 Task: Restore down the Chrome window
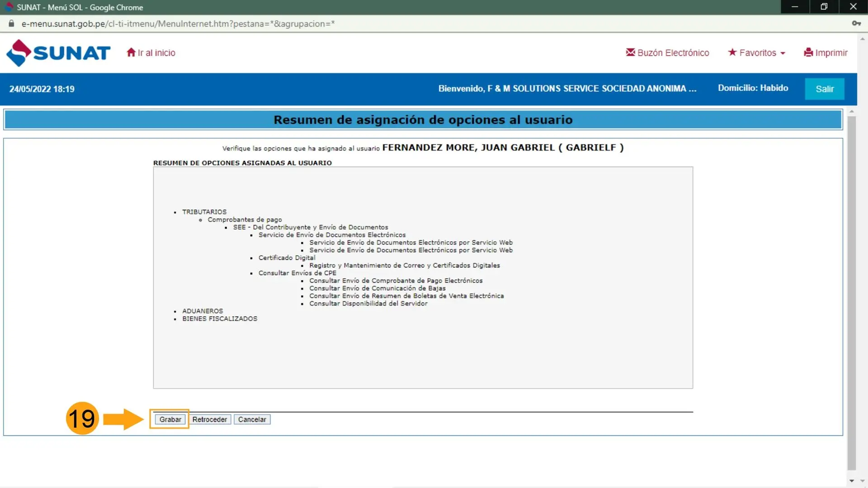coord(824,7)
